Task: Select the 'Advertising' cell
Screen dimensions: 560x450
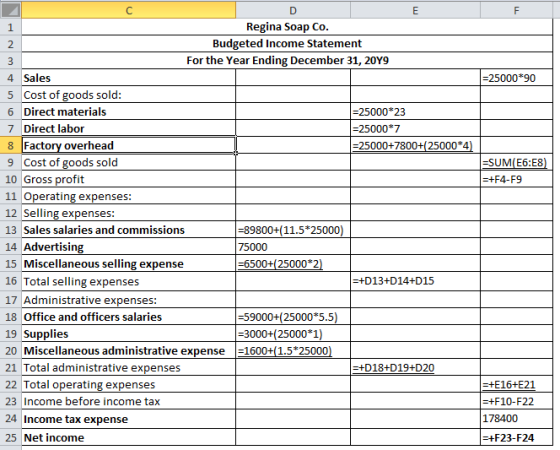Action: (129, 247)
